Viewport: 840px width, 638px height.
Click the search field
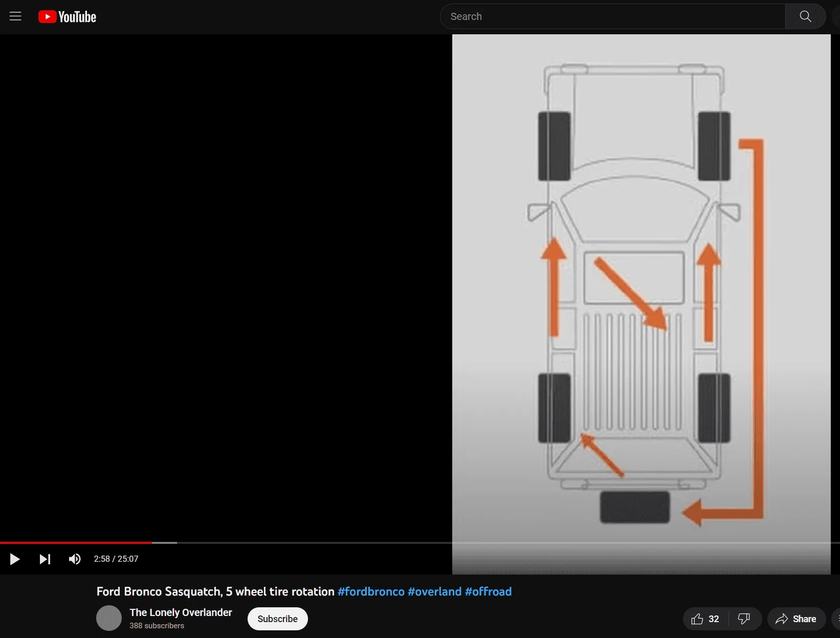612,16
